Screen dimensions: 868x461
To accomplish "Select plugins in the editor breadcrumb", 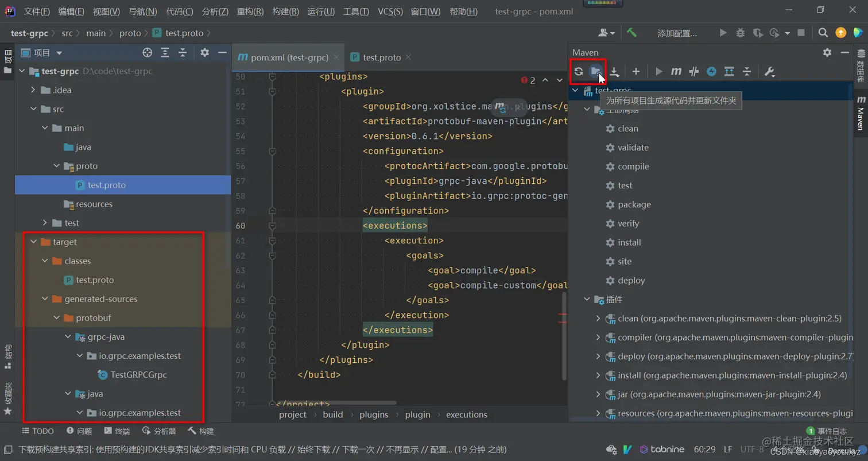I will [374, 414].
